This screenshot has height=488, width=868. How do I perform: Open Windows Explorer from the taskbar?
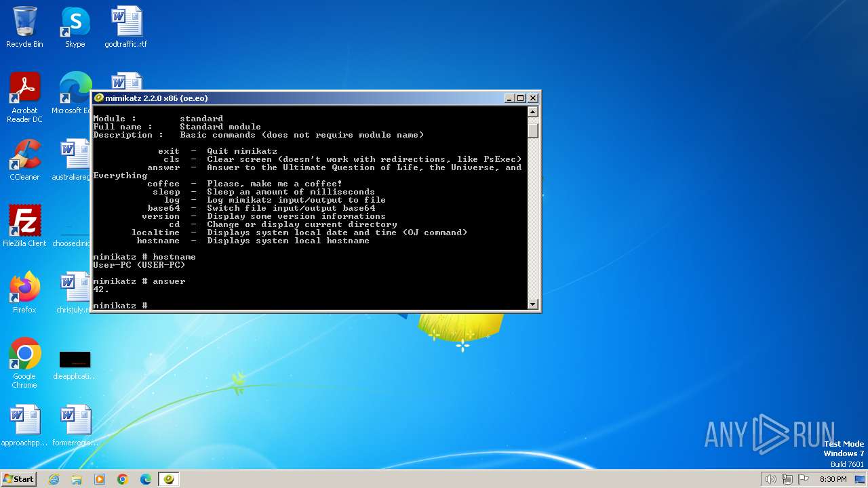(77, 479)
